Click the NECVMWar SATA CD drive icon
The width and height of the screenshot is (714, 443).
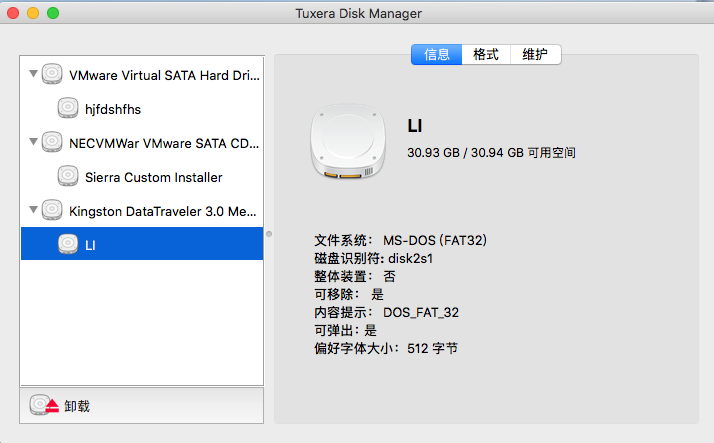52,142
